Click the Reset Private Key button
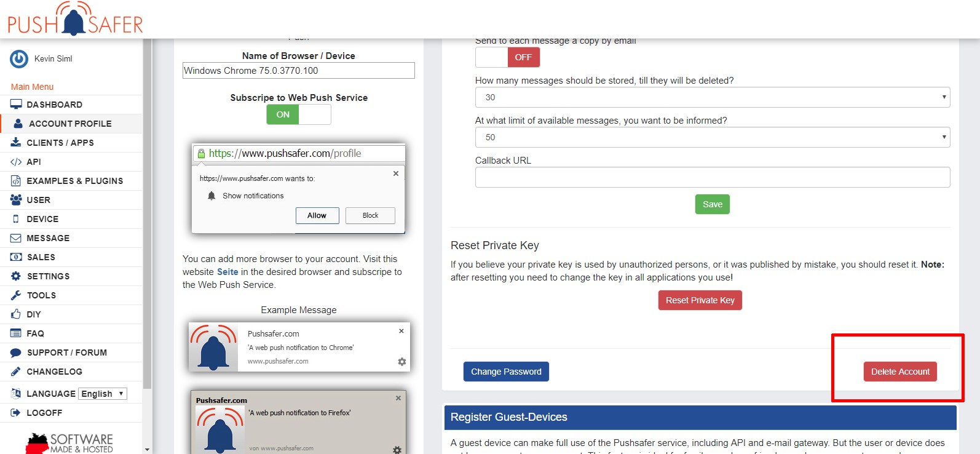980x454 pixels. pos(700,300)
